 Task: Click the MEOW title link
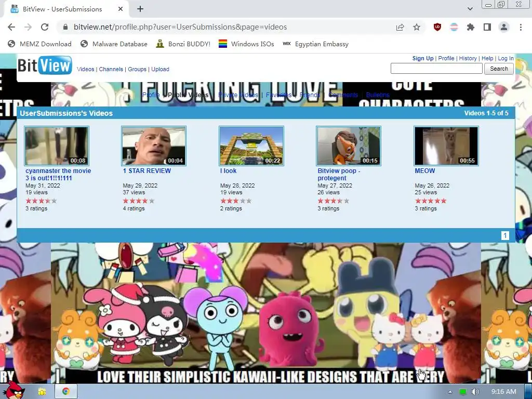pyautogui.click(x=425, y=171)
